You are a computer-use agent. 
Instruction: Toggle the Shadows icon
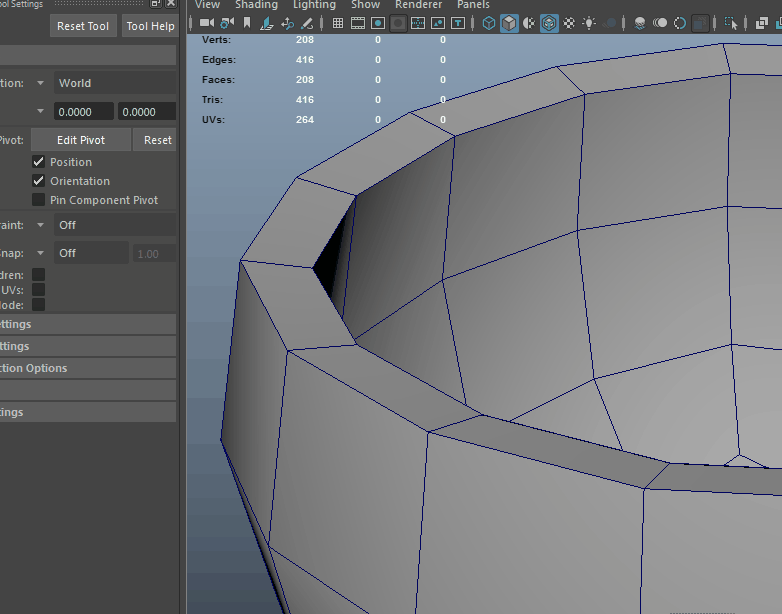click(x=609, y=23)
